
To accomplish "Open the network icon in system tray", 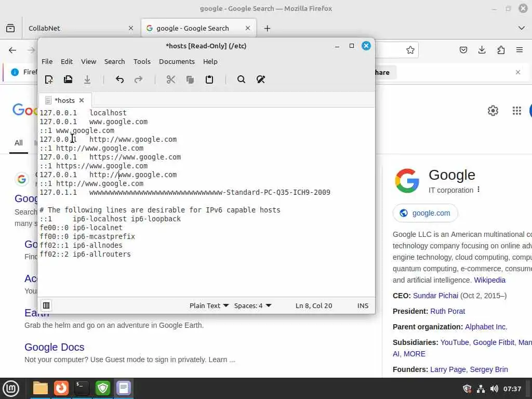I will 481,389.
